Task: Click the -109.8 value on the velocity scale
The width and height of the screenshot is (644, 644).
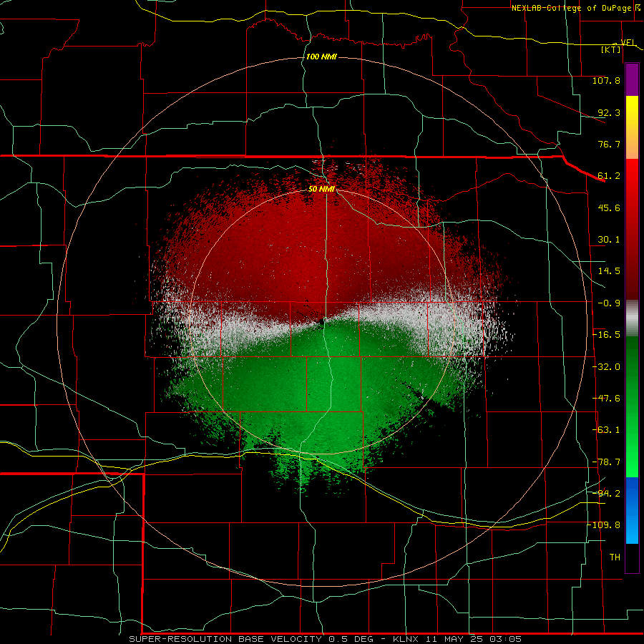Action: point(604,525)
